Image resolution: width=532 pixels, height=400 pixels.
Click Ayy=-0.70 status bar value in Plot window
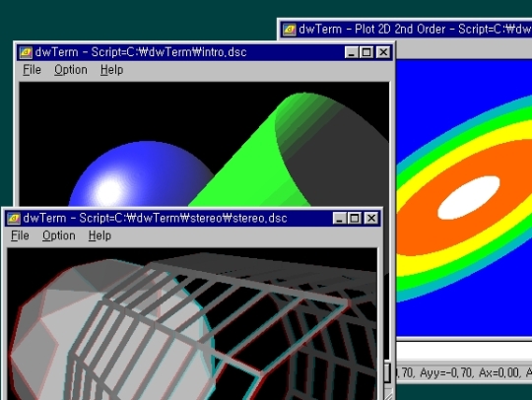(x=446, y=372)
